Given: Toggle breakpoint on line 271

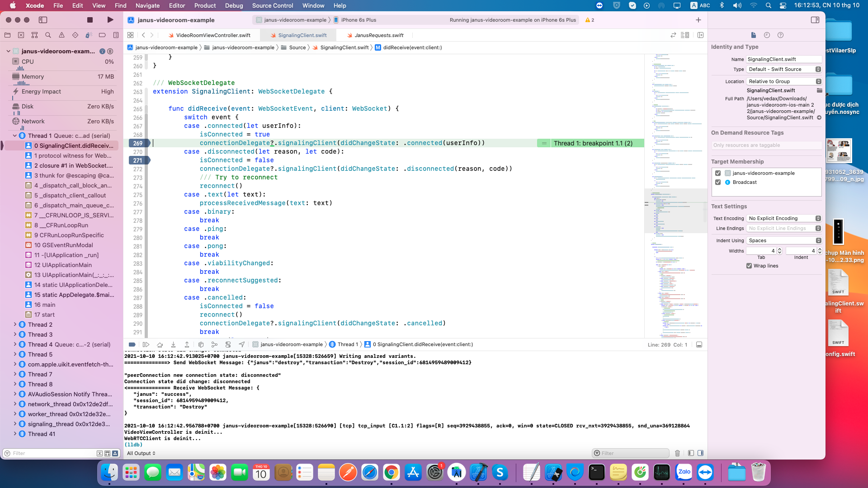Looking at the screenshot, I should [138, 160].
